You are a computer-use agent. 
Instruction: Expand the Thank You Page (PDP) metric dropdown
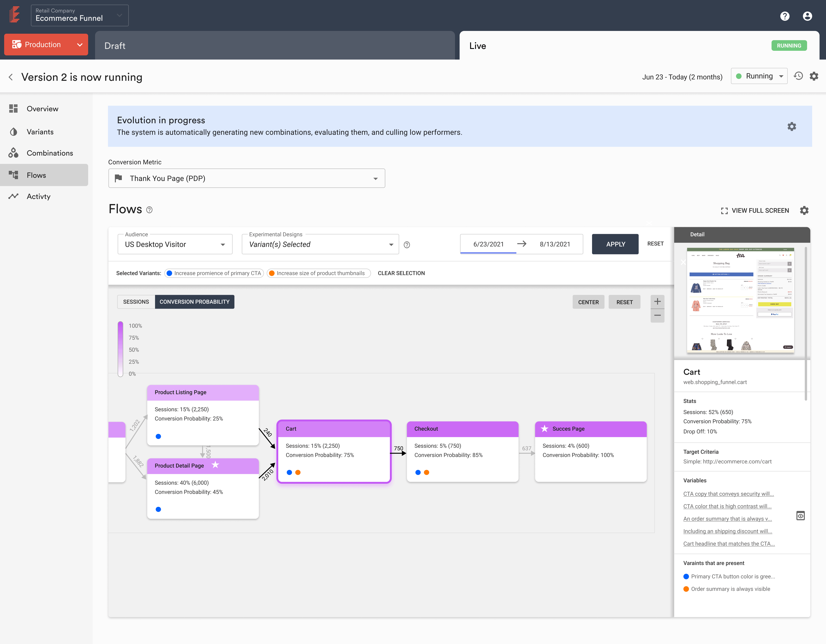click(x=247, y=178)
